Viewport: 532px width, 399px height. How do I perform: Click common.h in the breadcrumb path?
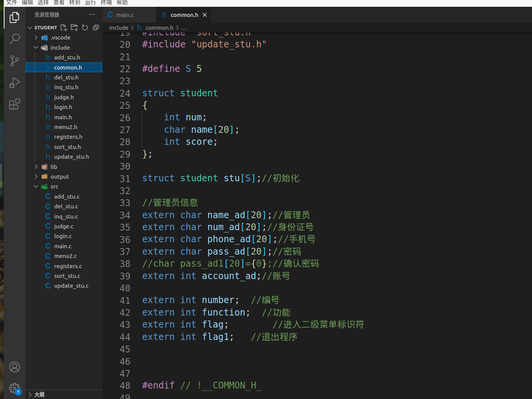click(x=159, y=28)
